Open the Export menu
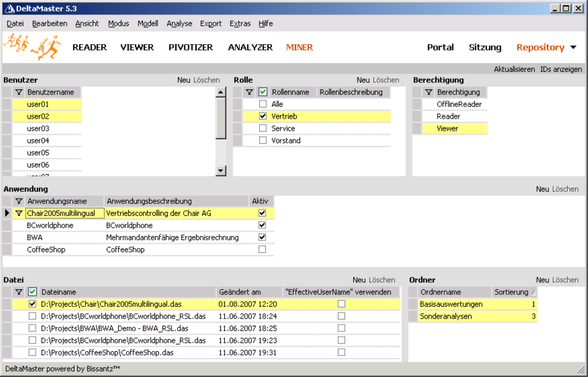 click(x=210, y=23)
